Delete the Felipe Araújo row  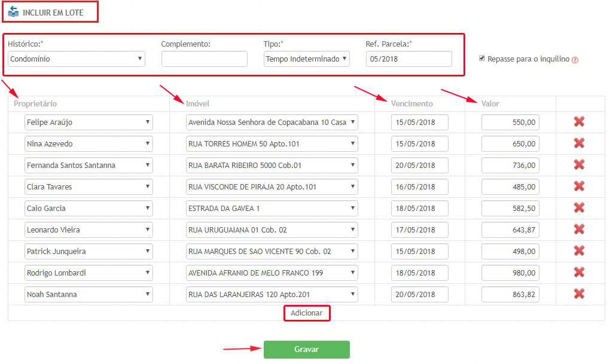pos(578,122)
